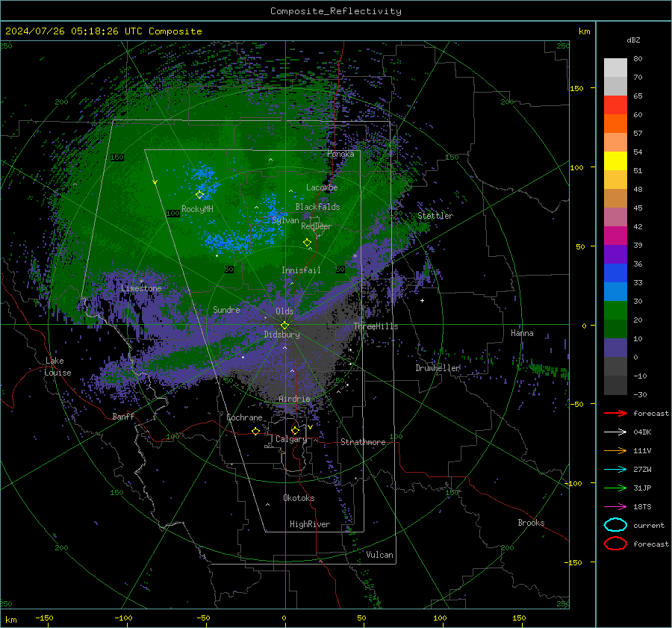This screenshot has height=628, width=672.
Task: Click the Vulcan town label
Action: pyautogui.click(x=379, y=555)
